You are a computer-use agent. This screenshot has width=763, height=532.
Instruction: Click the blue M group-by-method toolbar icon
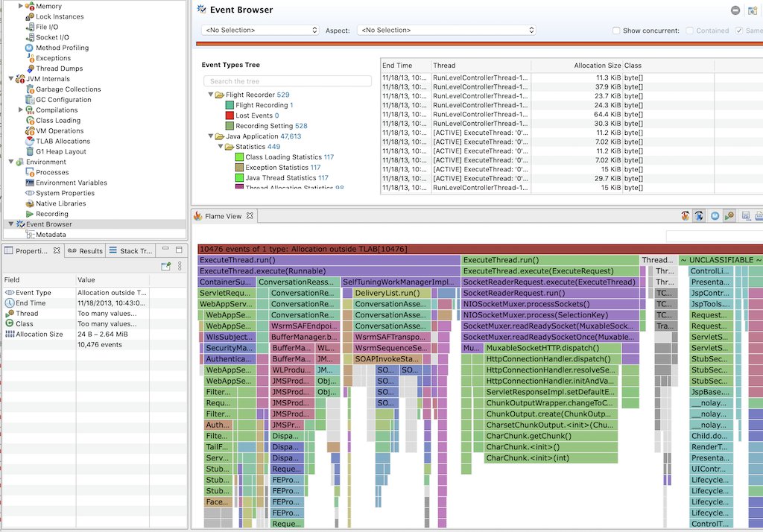pyautogui.click(x=715, y=216)
